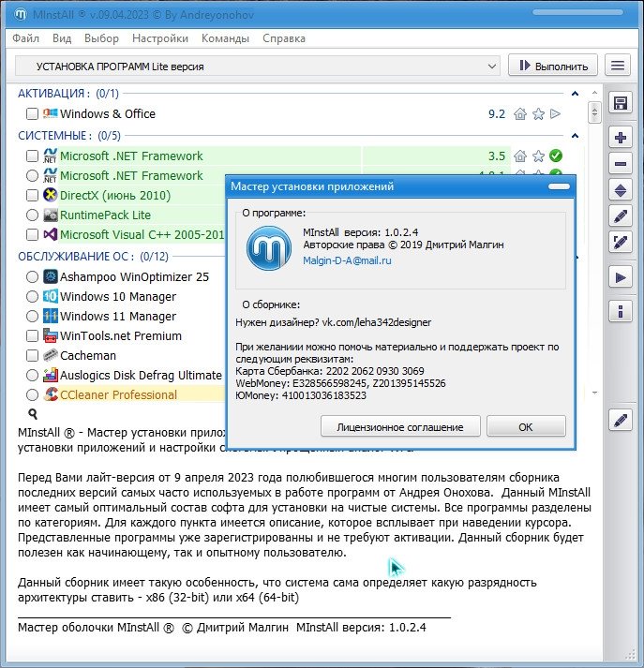Image resolution: width=644 pixels, height=668 pixels.
Task: Click the save icon in right sidebar
Action: 621,103
